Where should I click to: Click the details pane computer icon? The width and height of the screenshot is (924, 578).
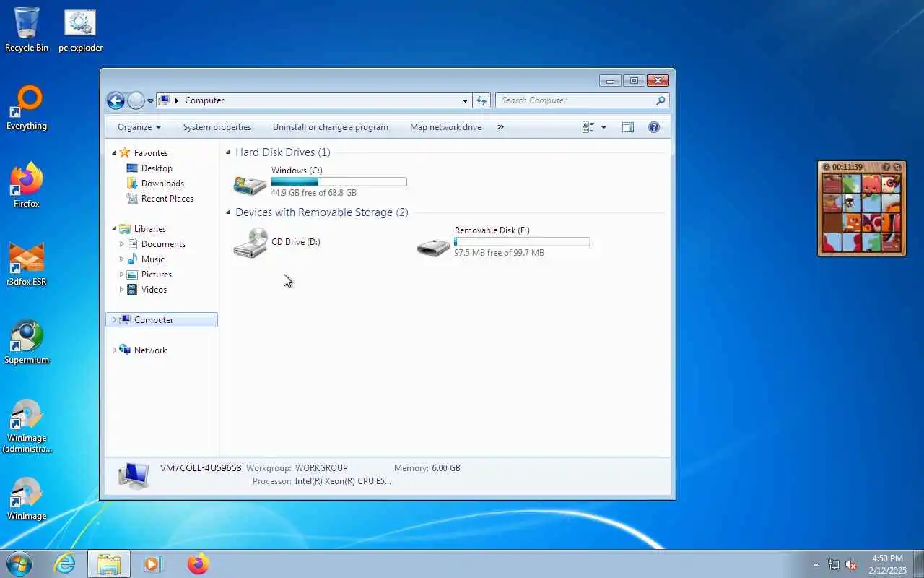point(134,475)
